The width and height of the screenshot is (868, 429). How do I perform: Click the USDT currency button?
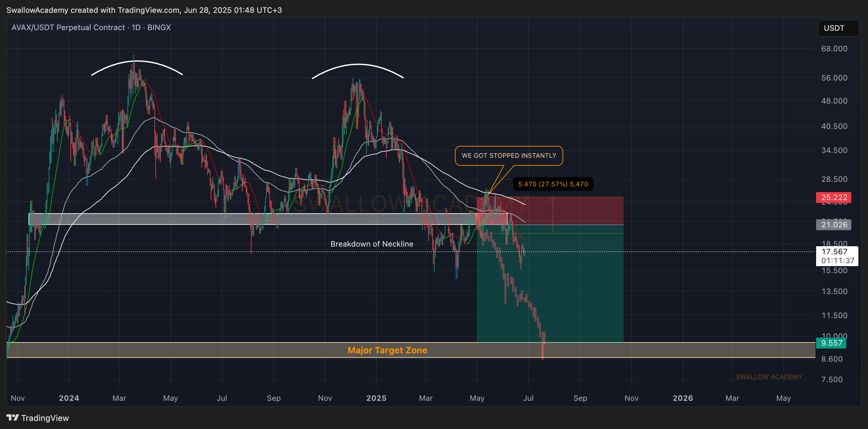[838, 28]
